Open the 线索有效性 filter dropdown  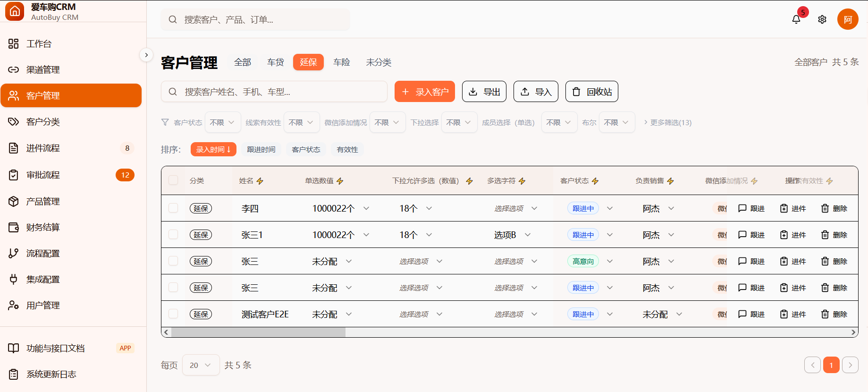pos(302,122)
